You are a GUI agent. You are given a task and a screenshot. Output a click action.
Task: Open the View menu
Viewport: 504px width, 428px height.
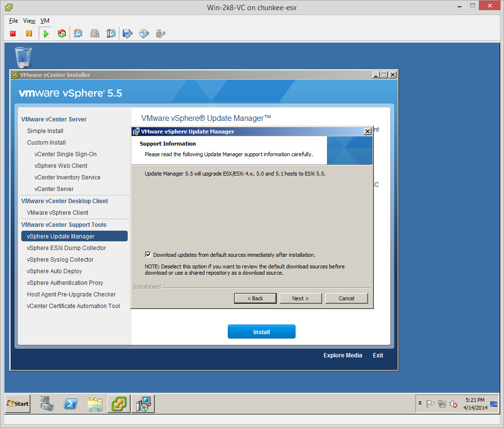point(29,21)
